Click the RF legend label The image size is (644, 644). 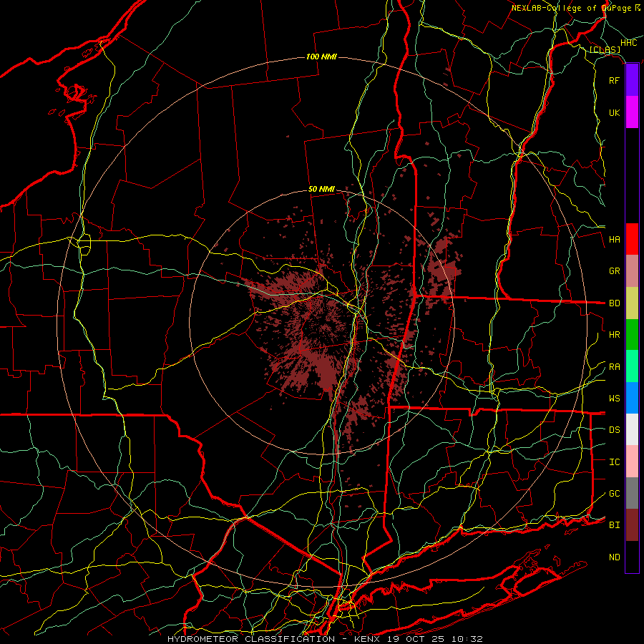[614, 80]
